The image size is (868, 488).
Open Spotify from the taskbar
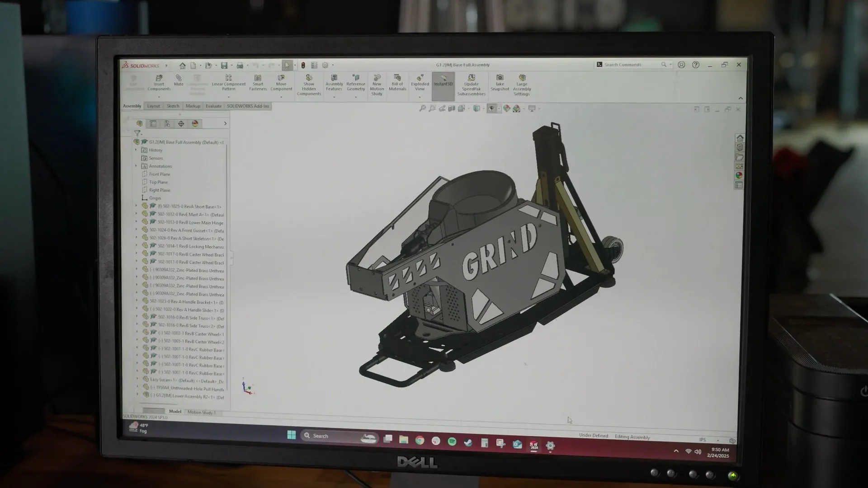point(452,440)
